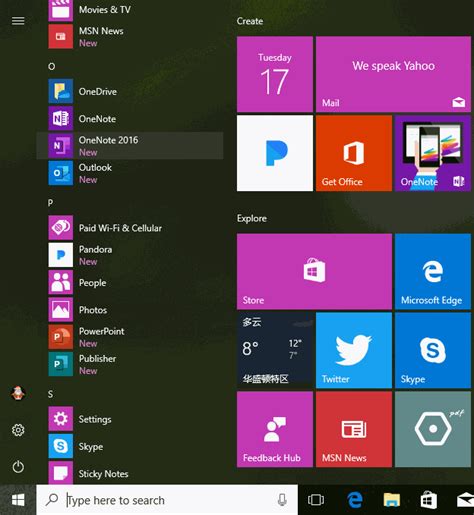This screenshot has height=515, width=474.
Task: Open the Feedback Hub tile
Action: coord(275,429)
